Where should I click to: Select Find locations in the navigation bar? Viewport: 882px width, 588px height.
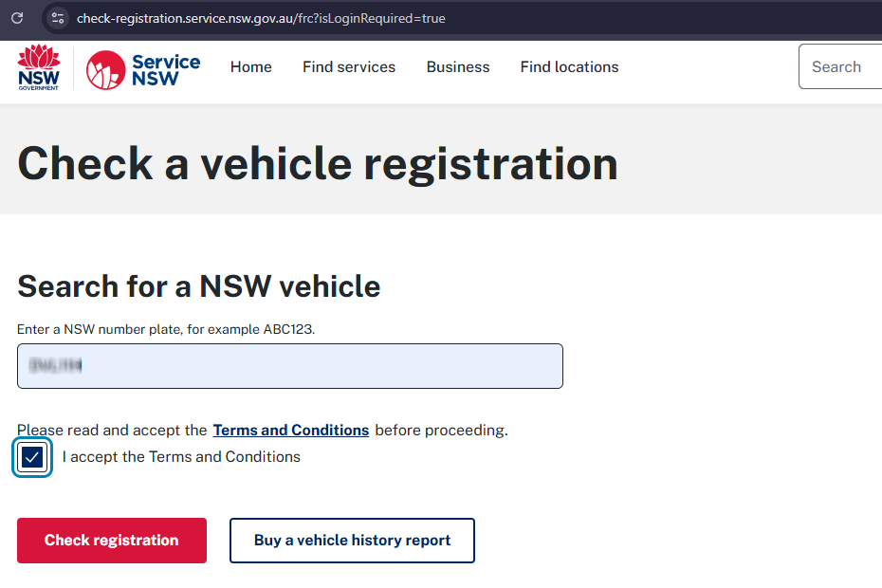[569, 67]
